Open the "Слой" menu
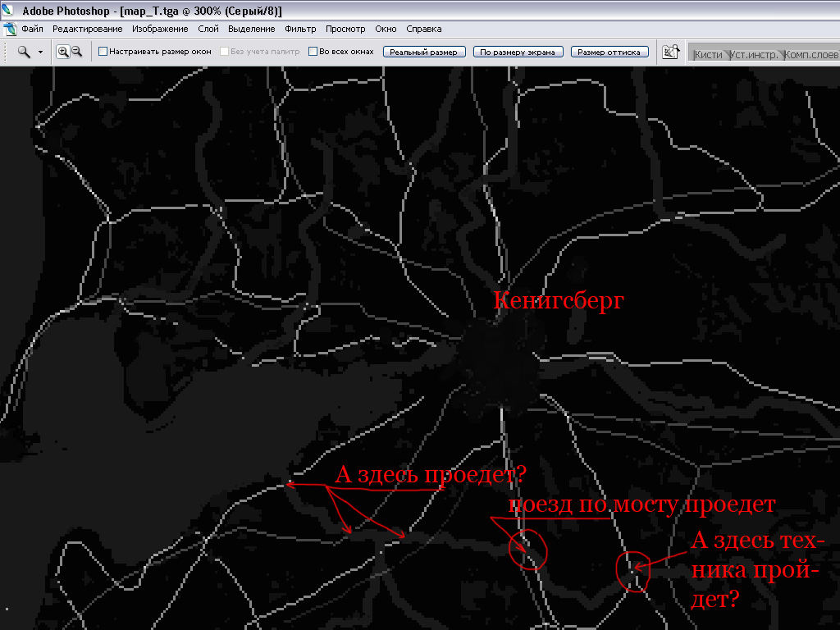This screenshot has width=840, height=630. click(x=208, y=29)
